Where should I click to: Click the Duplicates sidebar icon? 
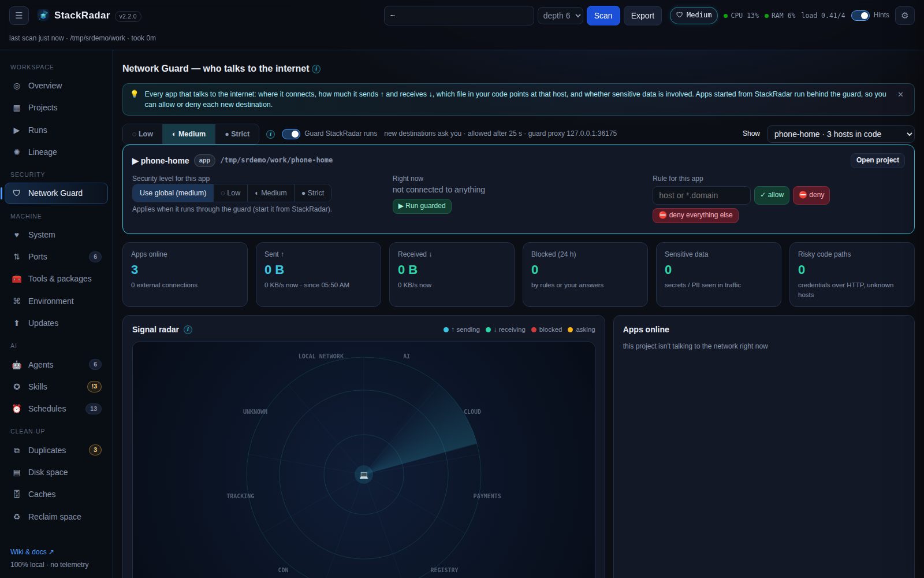tap(17, 450)
